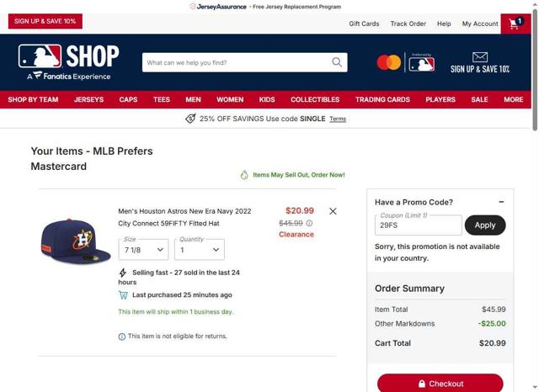Open the Size 7 1/8 dropdown
The height and width of the screenshot is (392, 539).
(143, 250)
